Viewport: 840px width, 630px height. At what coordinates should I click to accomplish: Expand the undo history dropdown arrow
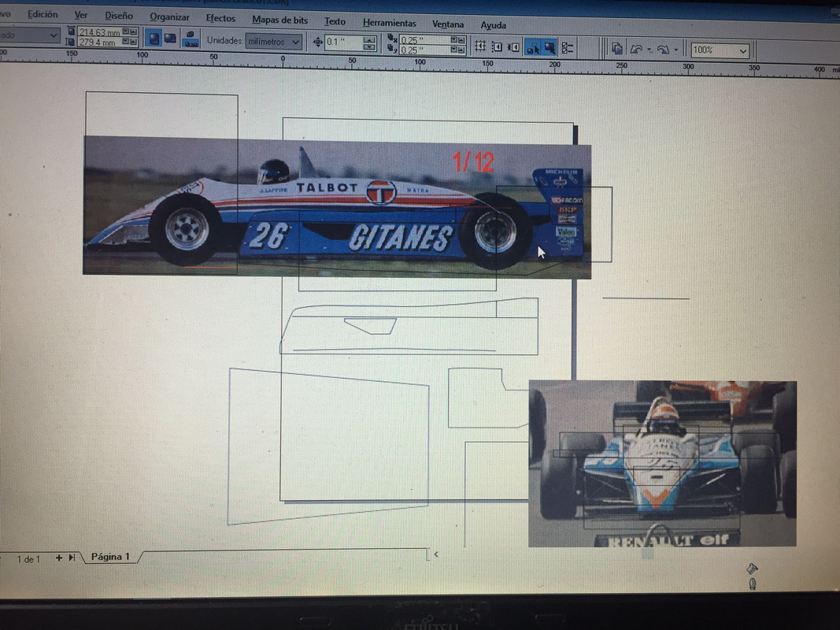click(649, 50)
